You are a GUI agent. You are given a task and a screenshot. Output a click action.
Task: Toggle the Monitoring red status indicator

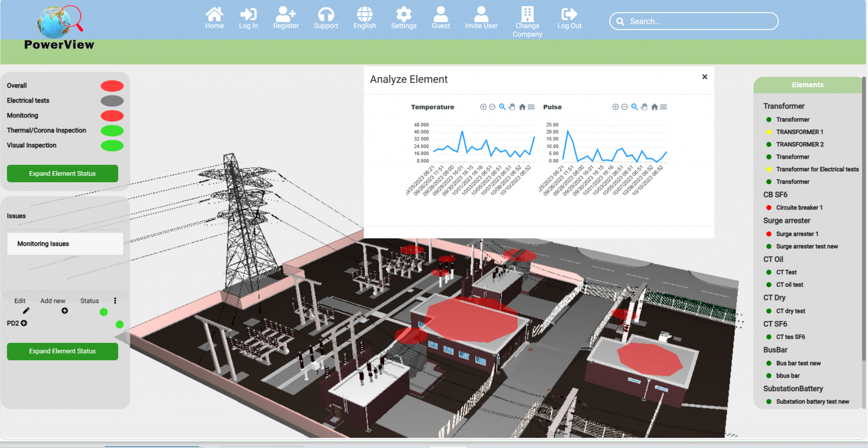[x=112, y=115]
